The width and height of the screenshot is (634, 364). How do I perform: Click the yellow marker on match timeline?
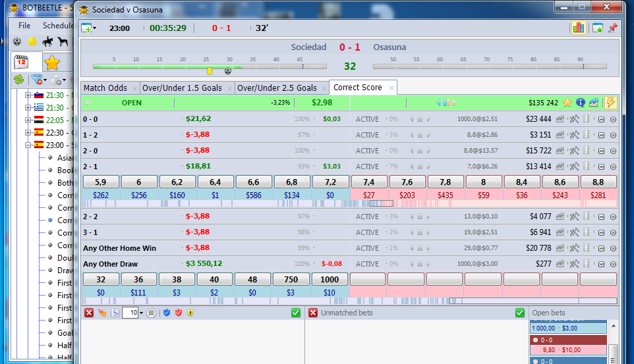tap(210, 70)
